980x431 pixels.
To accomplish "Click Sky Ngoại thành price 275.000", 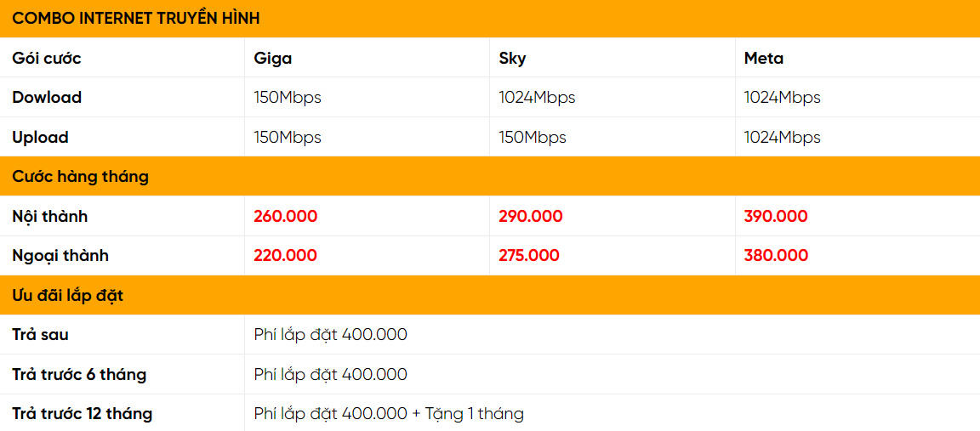I will click(529, 255).
